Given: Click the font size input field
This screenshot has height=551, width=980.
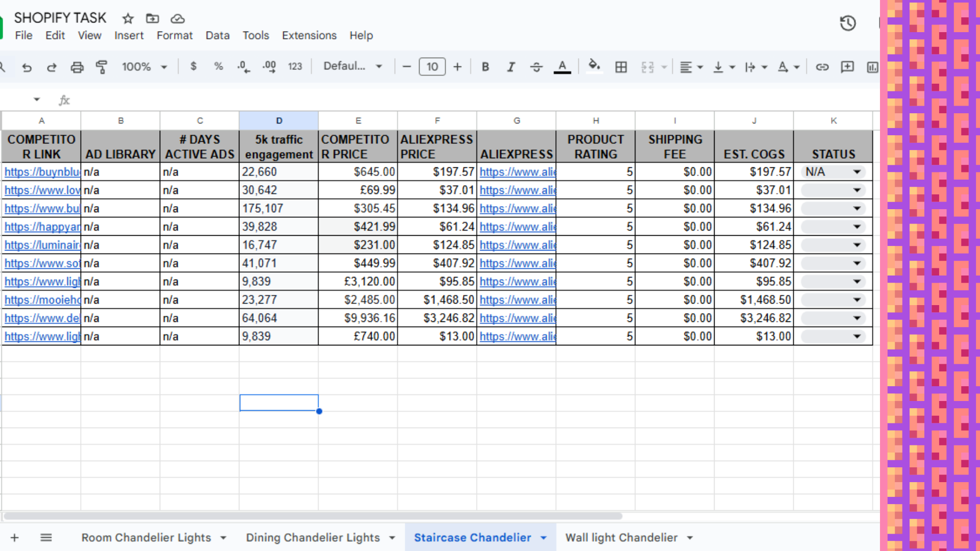Looking at the screenshot, I should click(x=432, y=67).
